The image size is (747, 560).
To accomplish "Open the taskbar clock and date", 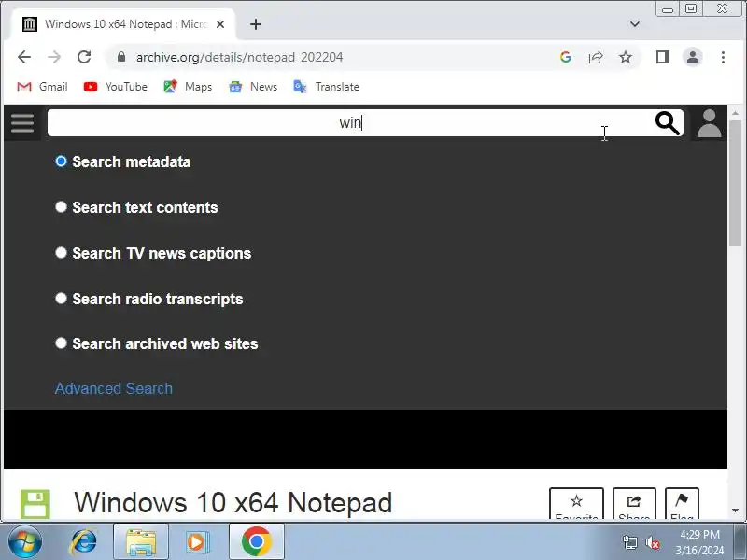I will [699, 542].
